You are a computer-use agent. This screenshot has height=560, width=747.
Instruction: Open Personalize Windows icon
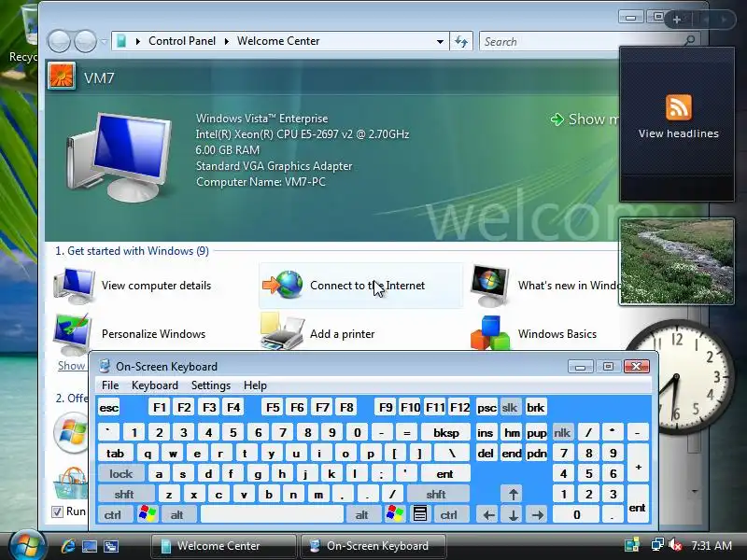tap(72, 334)
